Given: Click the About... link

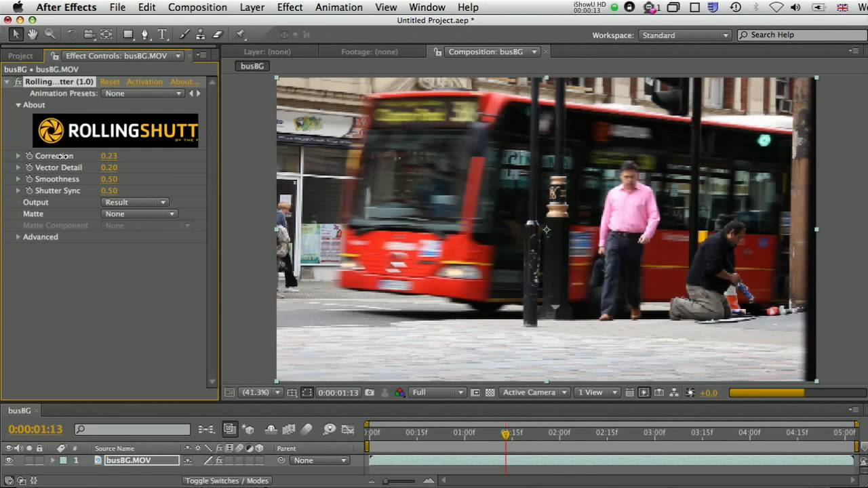Looking at the screenshot, I should (184, 82).
